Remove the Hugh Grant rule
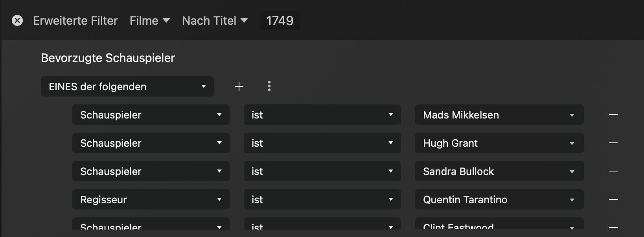 point(613,143)
